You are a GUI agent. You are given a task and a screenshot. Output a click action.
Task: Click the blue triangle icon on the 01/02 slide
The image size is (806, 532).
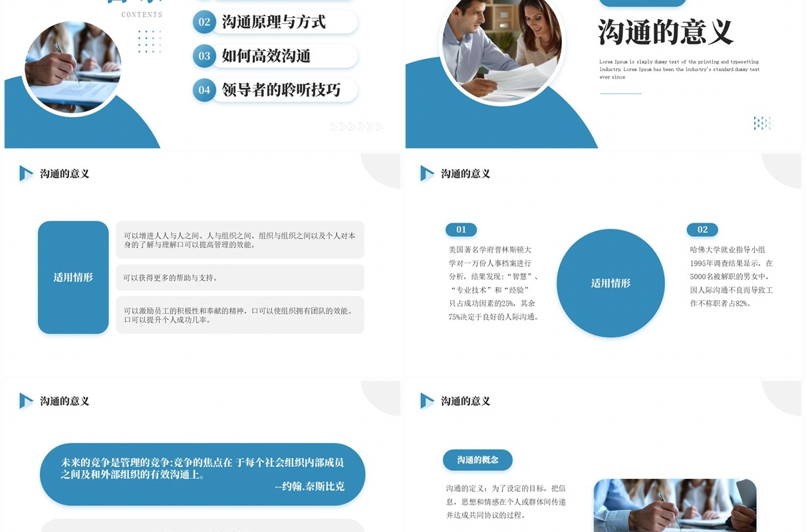click(427, 174)
